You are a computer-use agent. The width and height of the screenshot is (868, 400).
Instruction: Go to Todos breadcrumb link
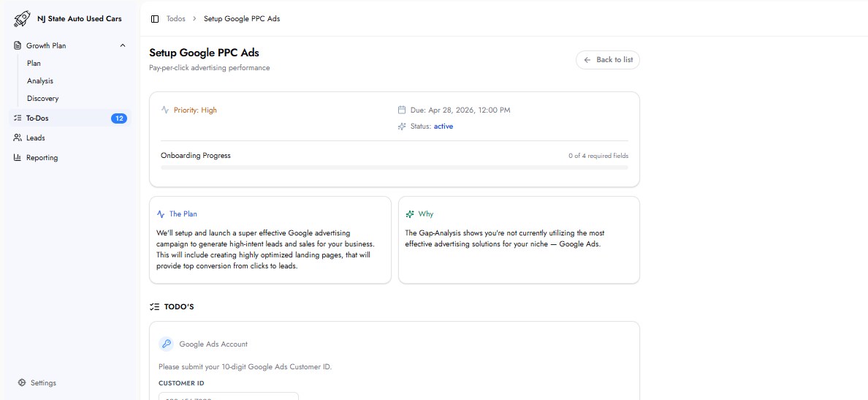(x=176, y=19)
